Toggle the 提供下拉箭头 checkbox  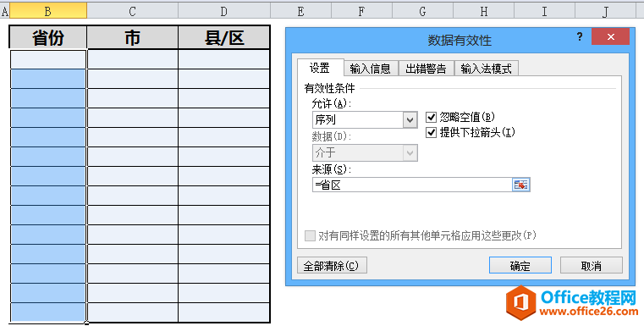[431, 132]
